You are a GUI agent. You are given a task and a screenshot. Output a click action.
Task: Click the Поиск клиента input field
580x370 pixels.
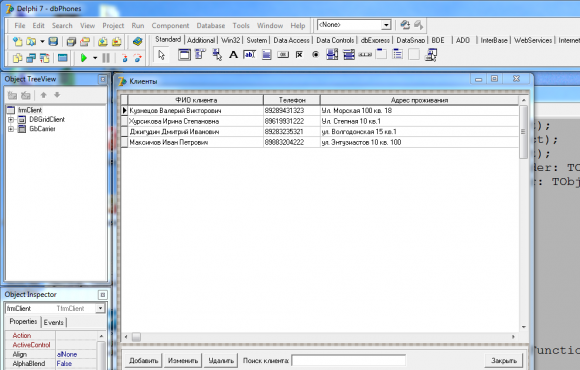(x=348, y=360)
